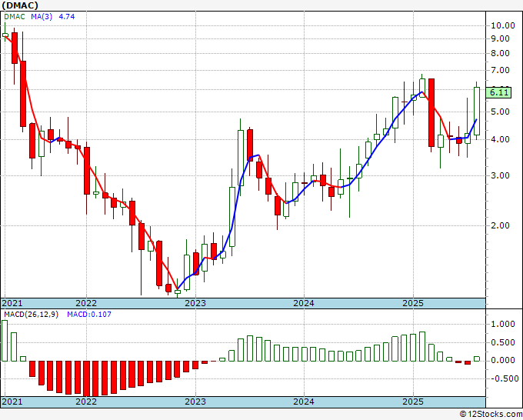Click 2021 on the price chart time axis
The height and width of the screenshot is (420, 523).
click(12, 303)
